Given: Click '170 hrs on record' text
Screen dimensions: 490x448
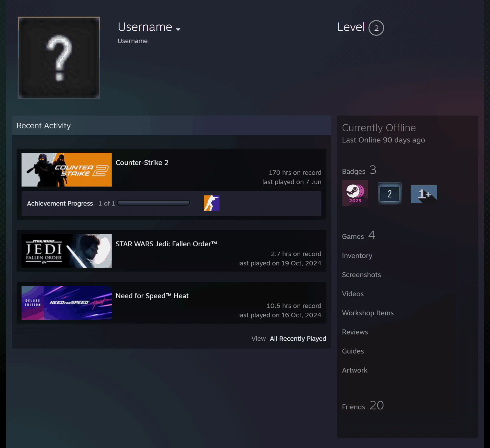Looking at the screenshot, I should 295,173.
